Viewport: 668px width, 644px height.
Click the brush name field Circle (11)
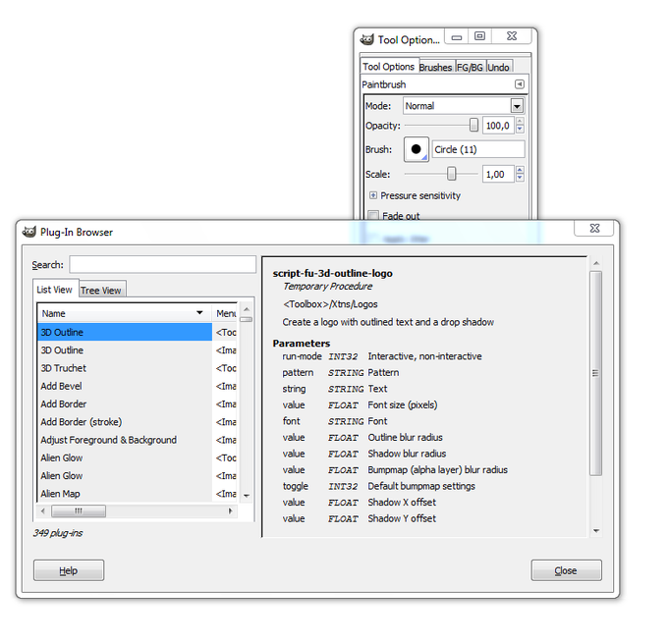click(x=478, y=149)
